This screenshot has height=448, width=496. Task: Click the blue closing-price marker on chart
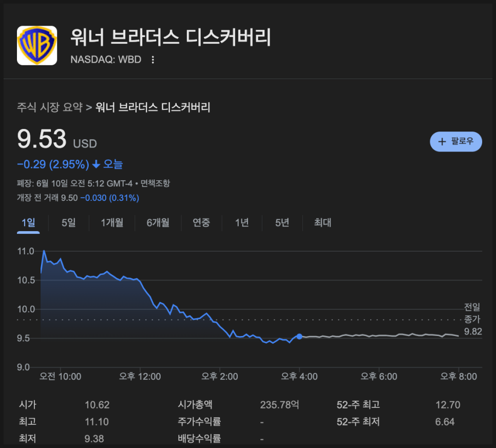pos(299,336)
